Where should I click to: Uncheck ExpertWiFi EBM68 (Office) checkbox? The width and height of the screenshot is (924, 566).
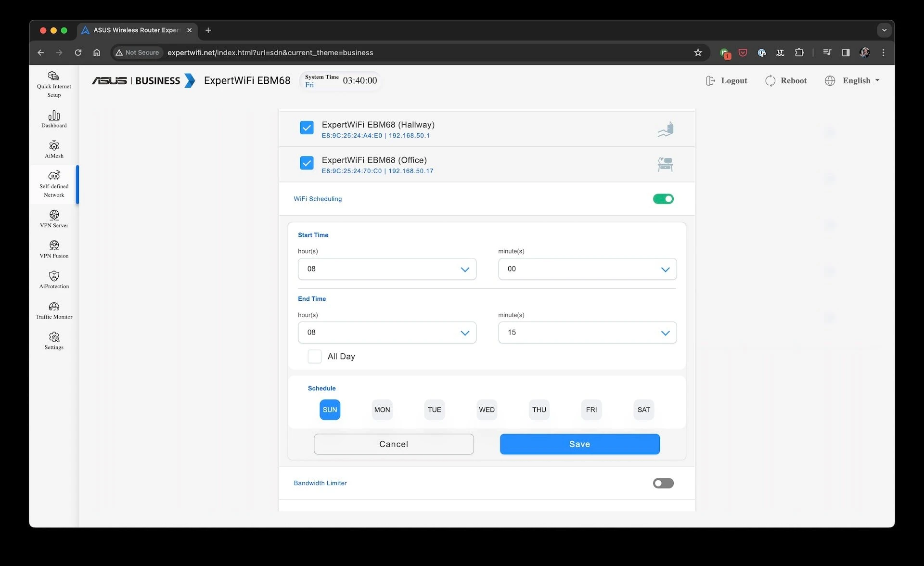(x=307, y=163)
